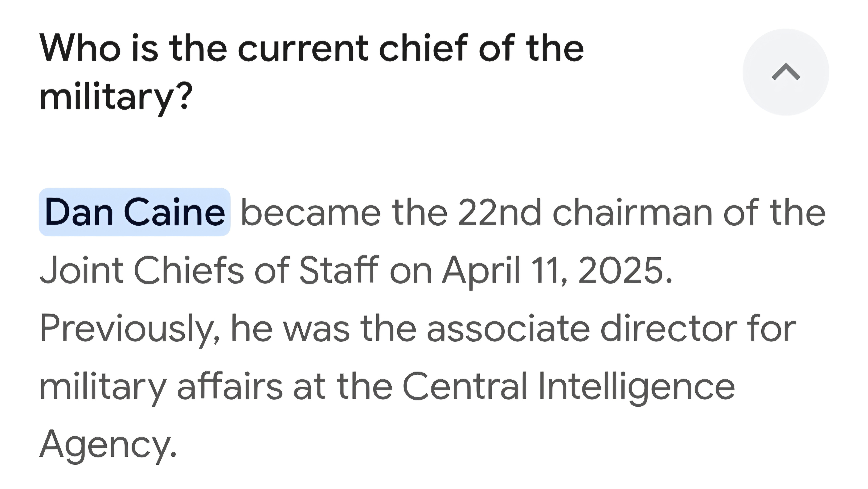Image resolution: width=868 pixels, height=489 pixels.
Task: Click the word "Staff" in the answer
Action: 339,270
